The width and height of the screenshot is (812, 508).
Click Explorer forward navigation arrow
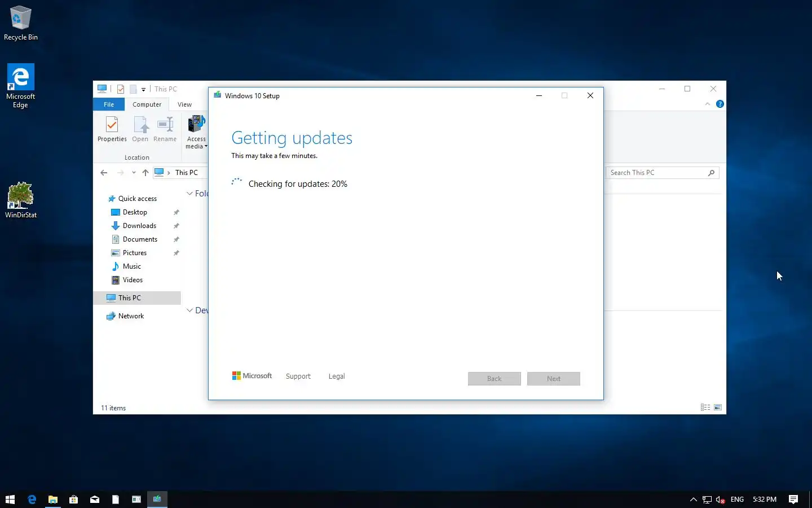click(120, 173)
